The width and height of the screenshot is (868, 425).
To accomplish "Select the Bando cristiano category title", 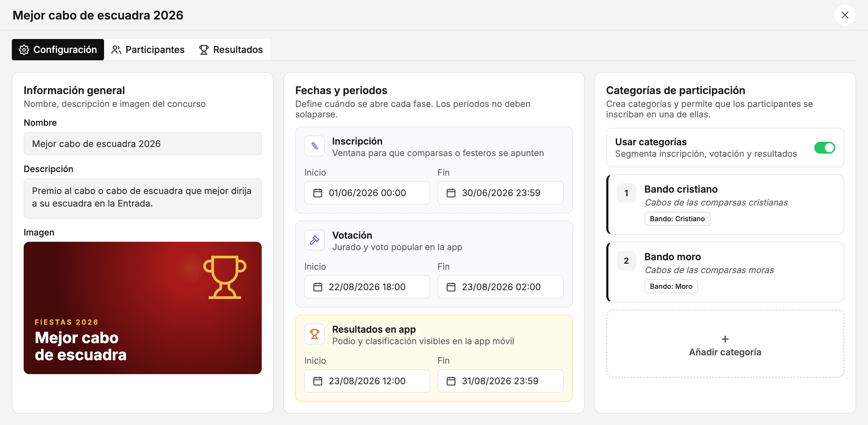I will [x=681, y=189].
